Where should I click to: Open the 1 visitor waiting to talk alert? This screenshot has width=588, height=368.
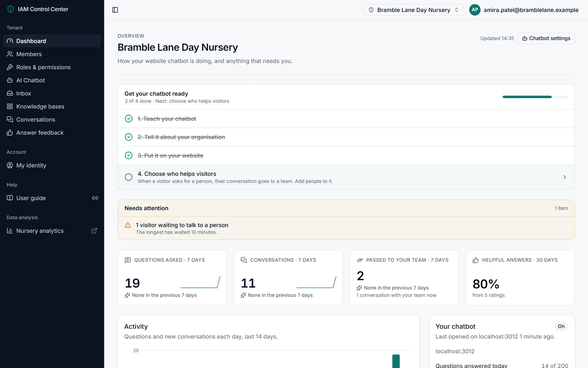pyautogui.click(x=346, y=228)
